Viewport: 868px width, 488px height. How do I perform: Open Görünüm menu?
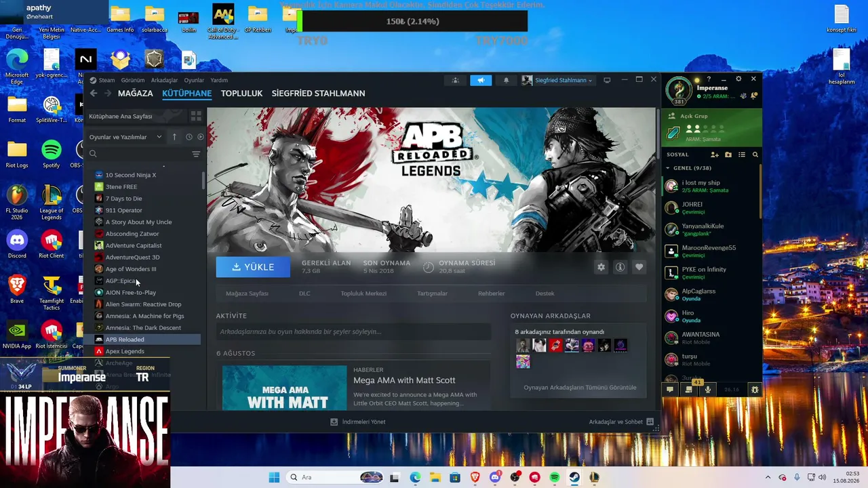pos(133,80)
